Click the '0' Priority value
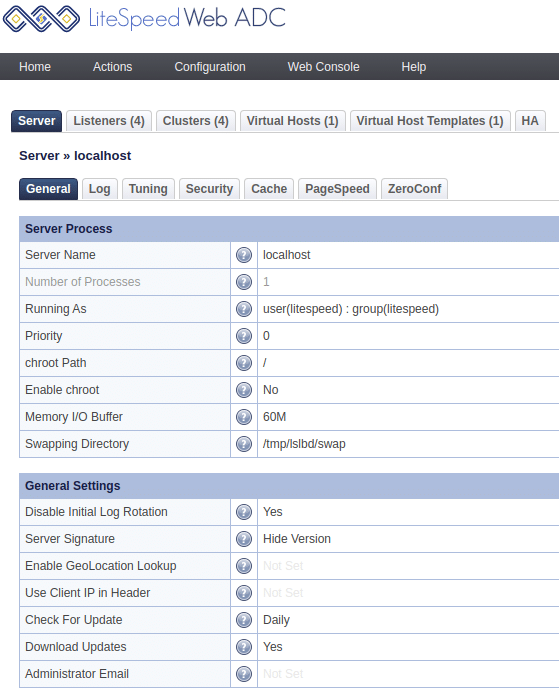The image size is (559, 699). pyautogui.click(x=266, y=336)
